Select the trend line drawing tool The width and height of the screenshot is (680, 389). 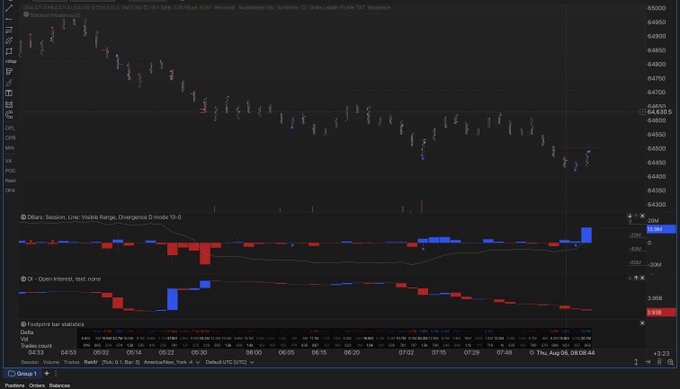(x=9, y=9)
